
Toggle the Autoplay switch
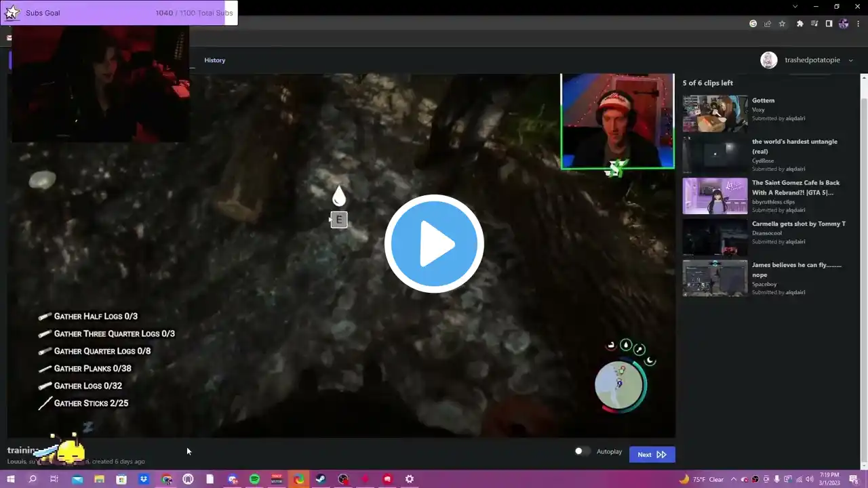[582, 451]
